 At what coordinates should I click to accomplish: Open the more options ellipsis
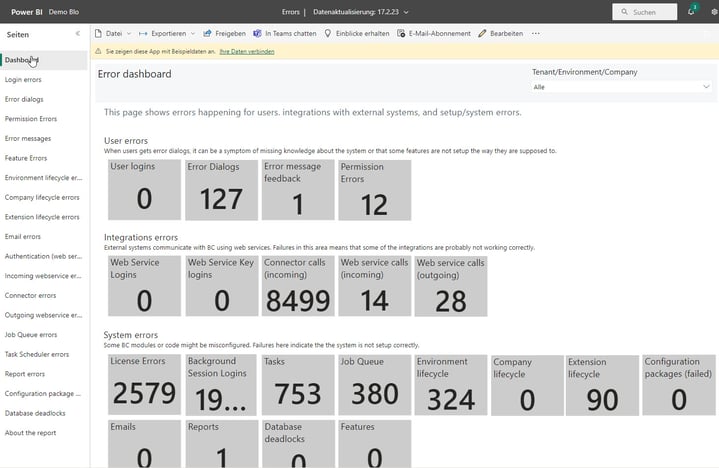(x=536, y=33)
